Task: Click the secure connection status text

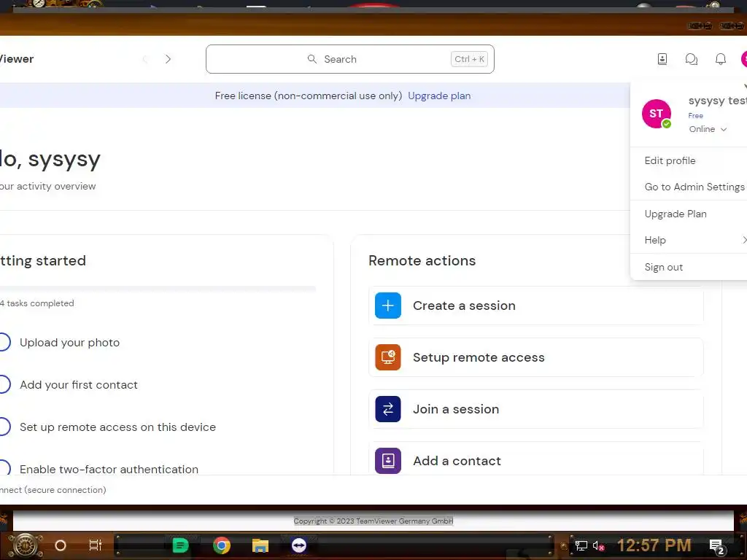Action: (x=53, y=489)
